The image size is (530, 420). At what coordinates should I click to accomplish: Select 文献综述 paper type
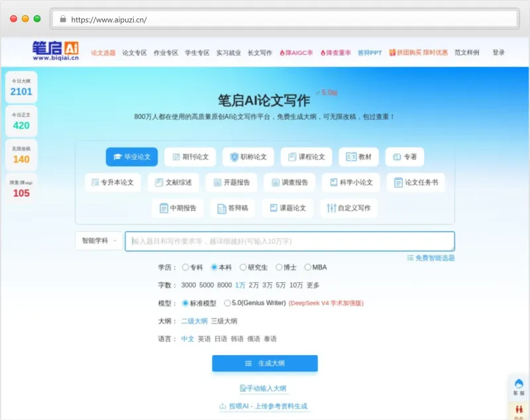point(174,182)
